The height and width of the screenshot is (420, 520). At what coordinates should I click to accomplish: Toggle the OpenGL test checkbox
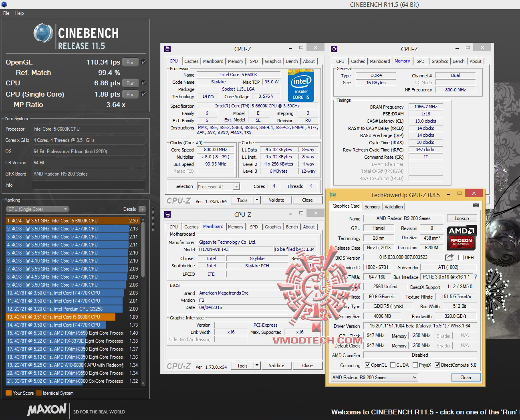[143, 62]
